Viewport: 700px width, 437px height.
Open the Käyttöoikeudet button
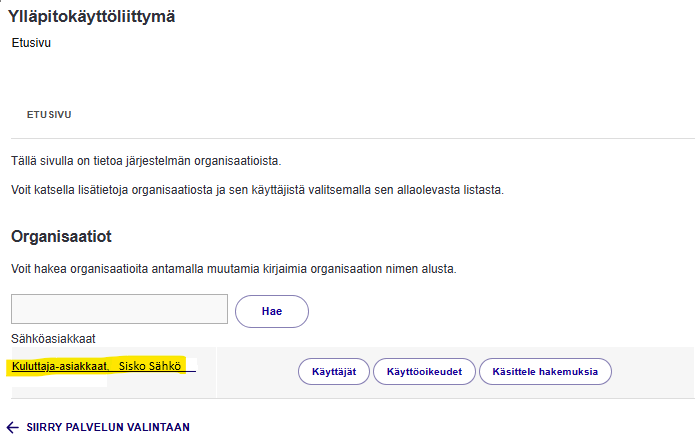[x=425, y=371]
